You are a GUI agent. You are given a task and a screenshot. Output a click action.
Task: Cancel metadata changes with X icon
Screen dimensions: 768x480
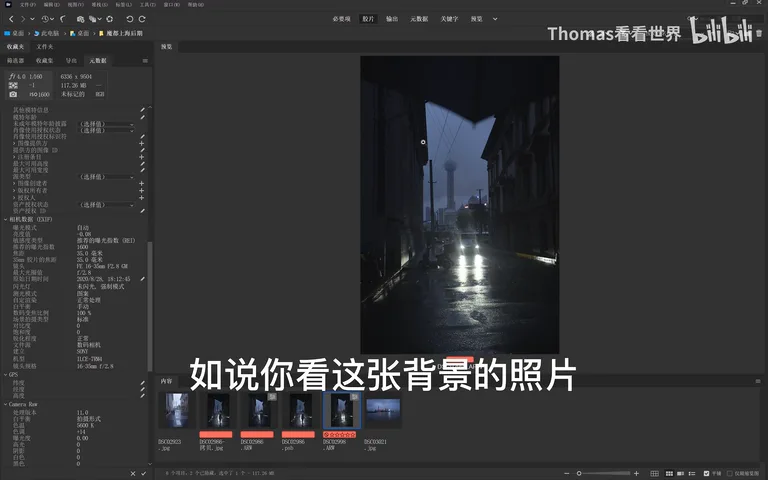click(x=133, y=474)
